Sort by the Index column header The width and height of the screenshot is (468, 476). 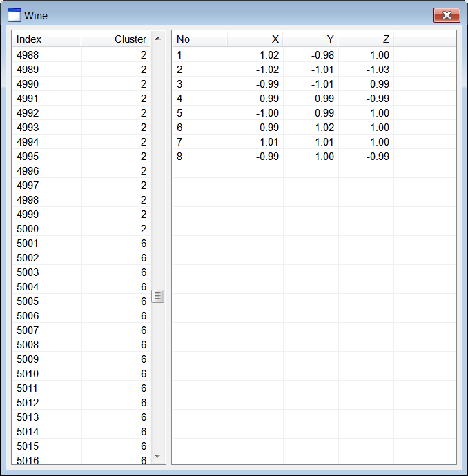click(46, 39)
